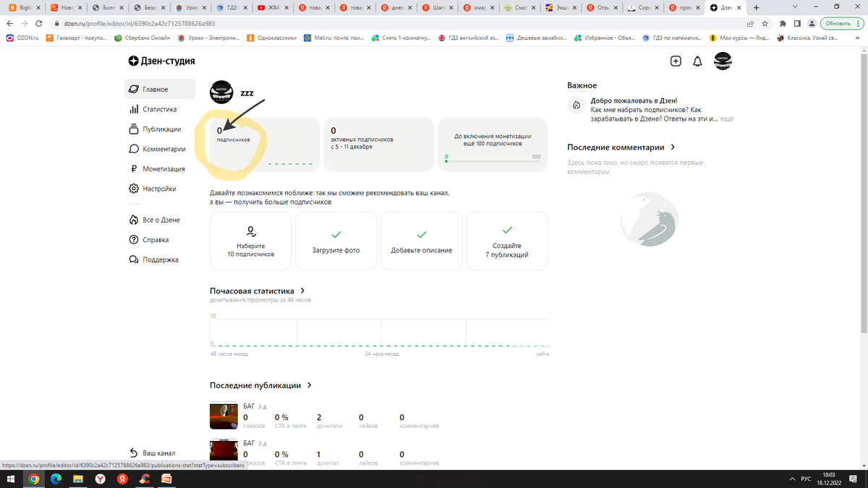Show hidden tray icons arrow
This screenshot has width=868, height=488.
tap(793, 479)
